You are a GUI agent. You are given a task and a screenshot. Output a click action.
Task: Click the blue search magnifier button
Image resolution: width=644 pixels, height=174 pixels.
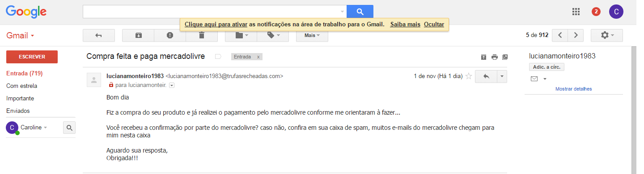360,12
